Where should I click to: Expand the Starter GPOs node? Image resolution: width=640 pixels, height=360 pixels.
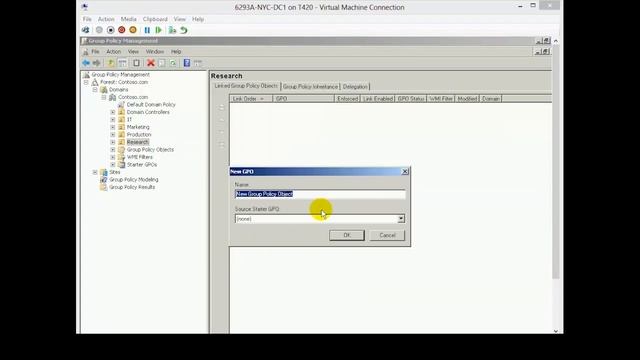[113, 164]
